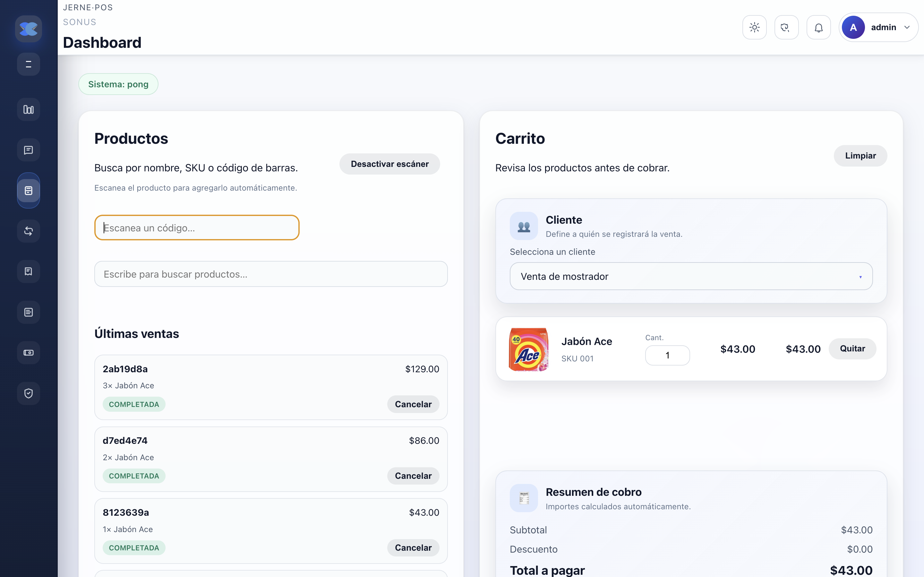Click the quantity field for Jabón Ace
The width and height of the screenshot is (924, 577).
667,355
